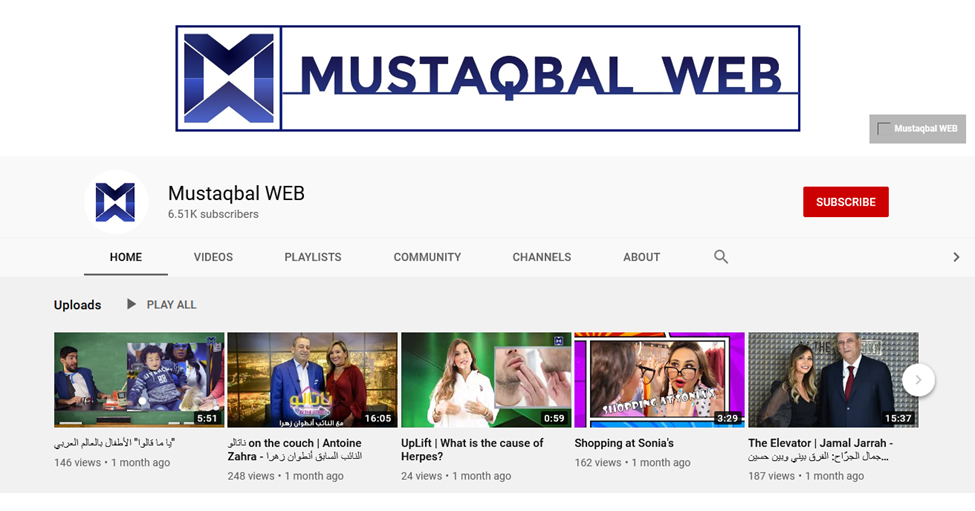The height and width of the screenshot is (511, 975).
Task: Open the Videos tab
Action: click(x=213, y=257)
